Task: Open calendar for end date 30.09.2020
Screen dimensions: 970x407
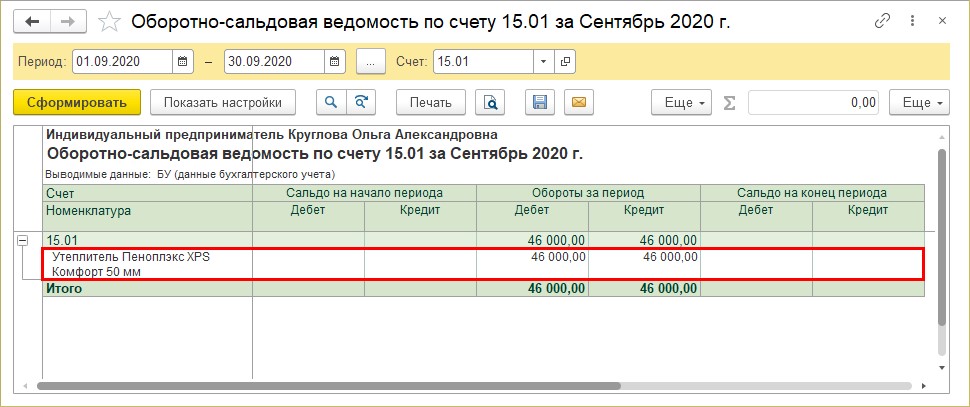Action: 334,61
